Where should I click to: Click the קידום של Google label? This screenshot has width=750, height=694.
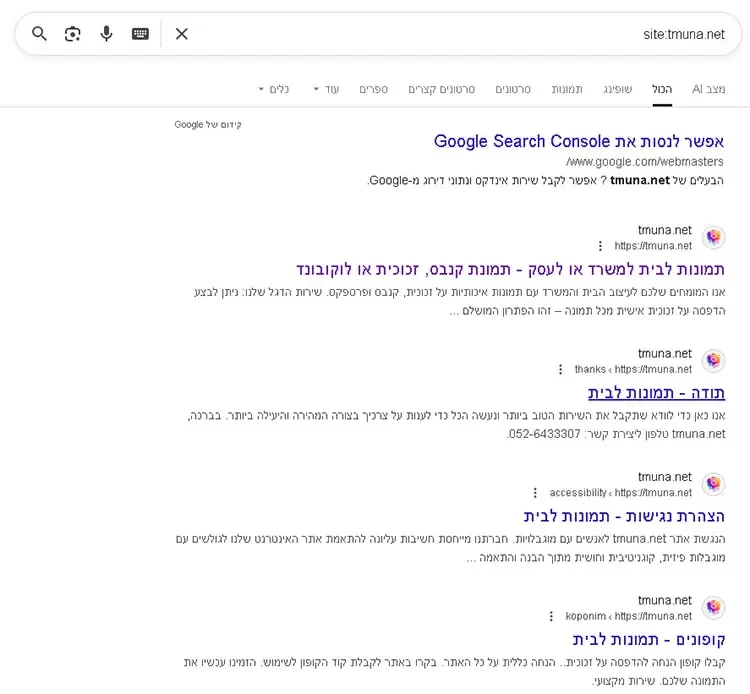[x=208, y=124]
